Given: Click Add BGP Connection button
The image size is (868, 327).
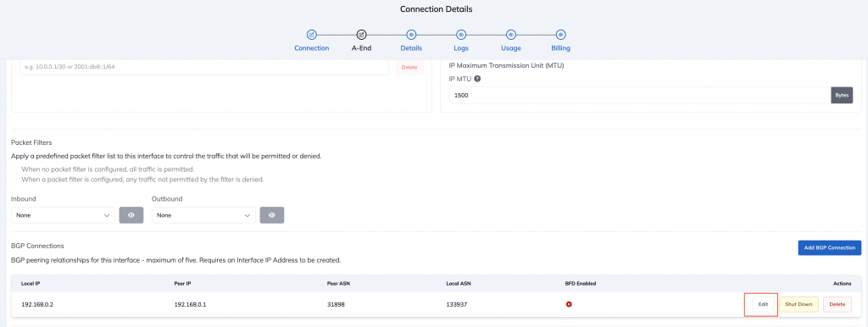Looking at the screenshot, I should point(830,247).
